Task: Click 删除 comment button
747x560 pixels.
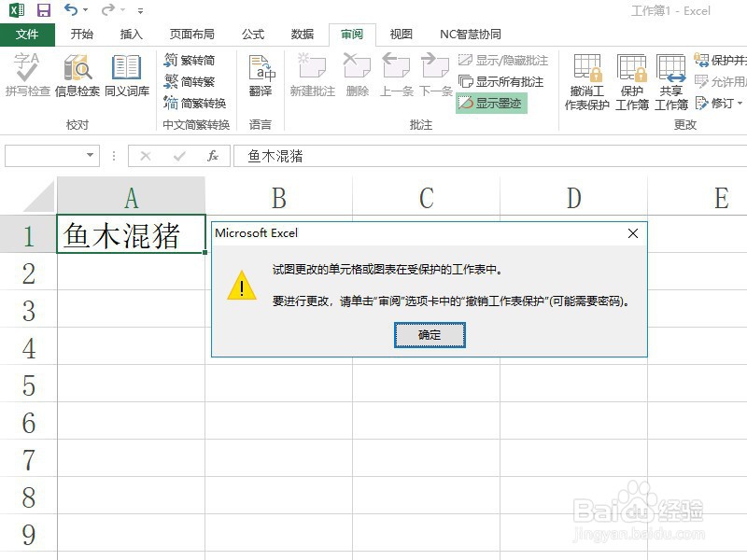Action: 358,76
